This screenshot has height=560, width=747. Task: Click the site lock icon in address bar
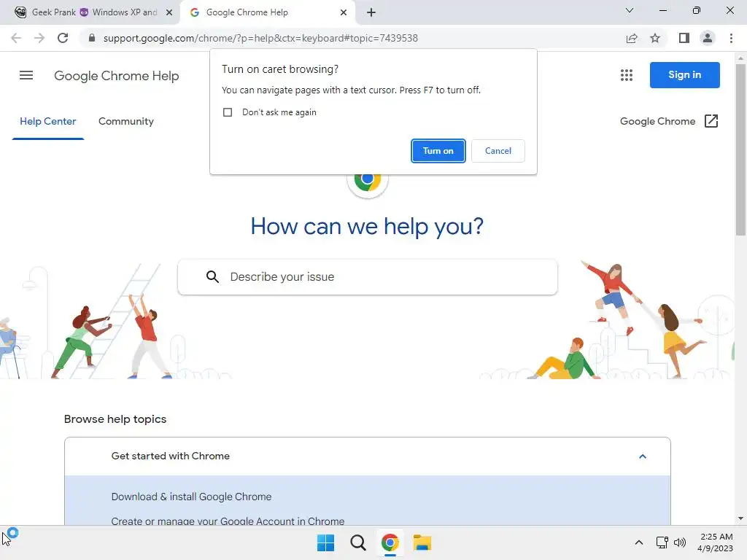(92, 38)
